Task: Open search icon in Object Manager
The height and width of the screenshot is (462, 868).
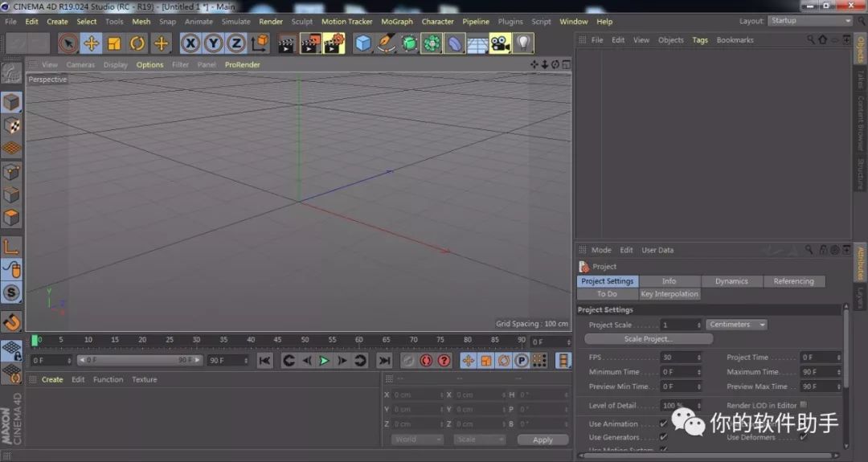Action: (810, 40)
